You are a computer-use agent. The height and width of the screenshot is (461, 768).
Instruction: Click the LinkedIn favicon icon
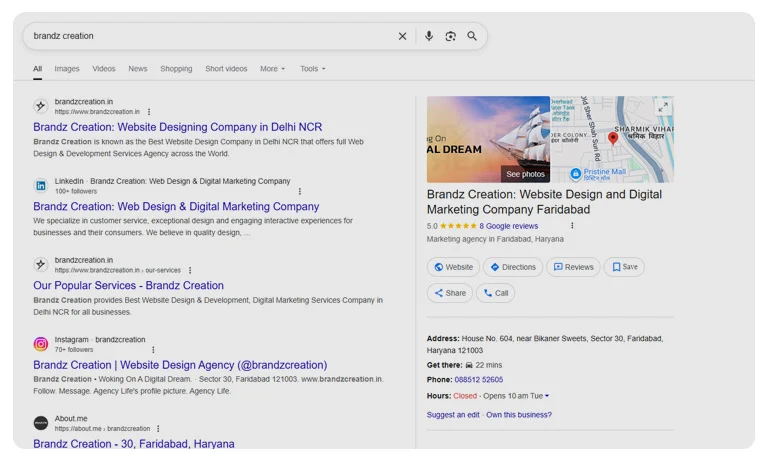41,186
